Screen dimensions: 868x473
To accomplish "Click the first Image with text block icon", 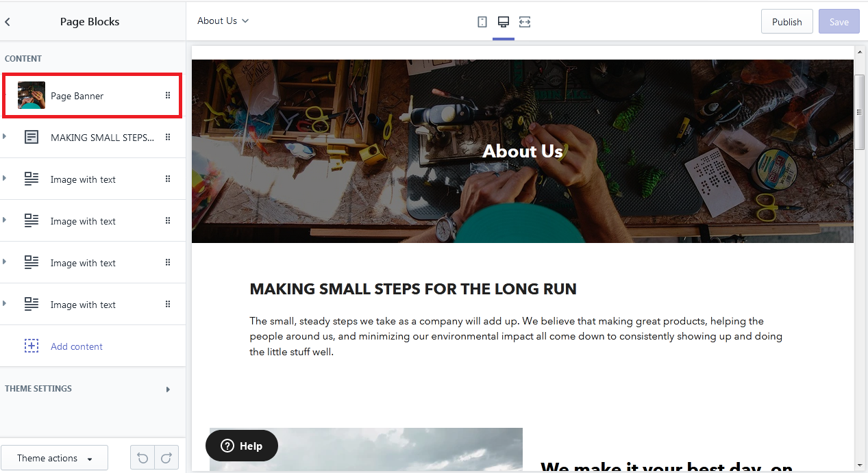I will pos(32,179).
